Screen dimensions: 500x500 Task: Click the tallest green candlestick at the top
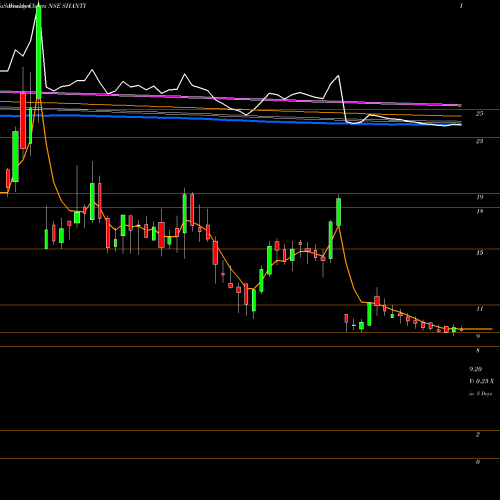coord(39,52)
